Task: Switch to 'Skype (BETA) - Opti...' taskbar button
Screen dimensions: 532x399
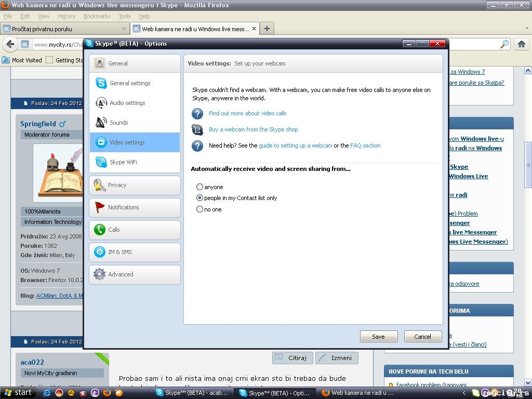Action: (275, 393)
